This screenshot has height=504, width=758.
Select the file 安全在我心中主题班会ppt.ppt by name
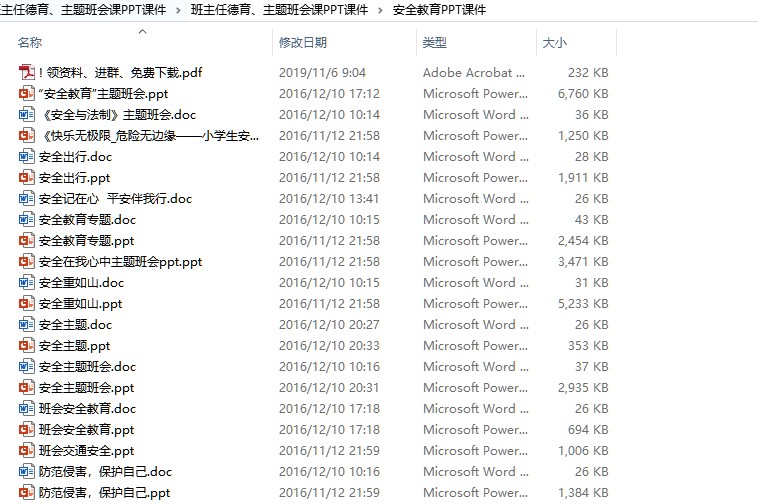[x=120, y=262]
